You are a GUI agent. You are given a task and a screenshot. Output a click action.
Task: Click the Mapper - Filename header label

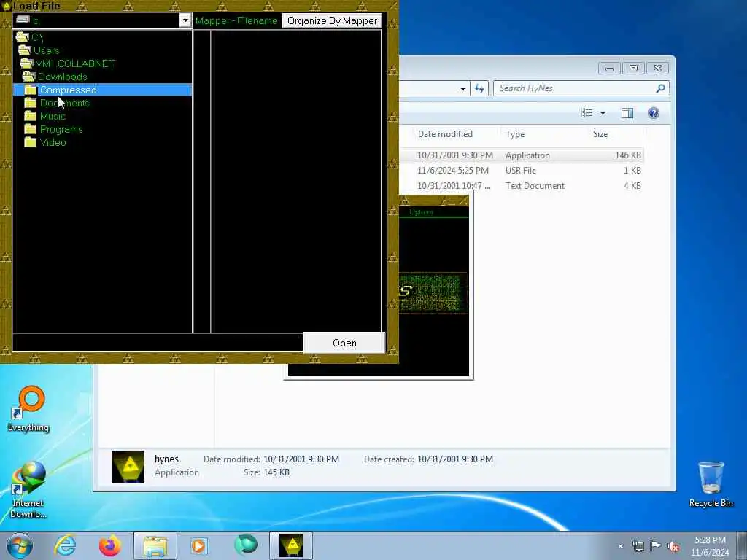click(236, 20)
